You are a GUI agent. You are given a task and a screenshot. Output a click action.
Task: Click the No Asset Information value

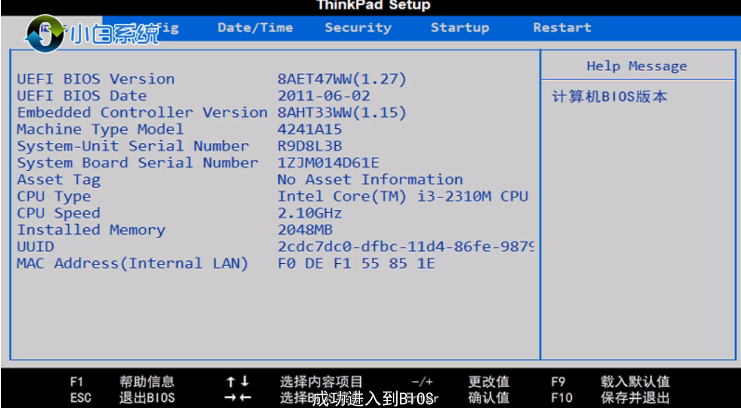[370, 180]
